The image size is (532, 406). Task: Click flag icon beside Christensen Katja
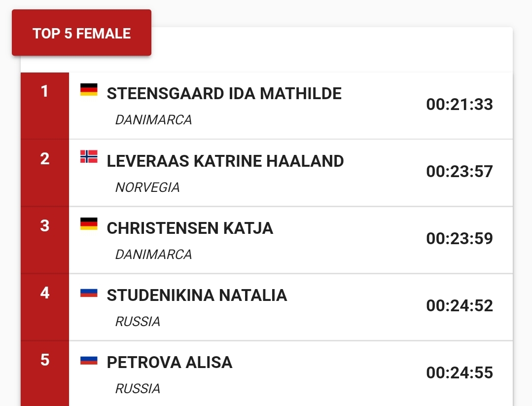[x=89, y=224]
